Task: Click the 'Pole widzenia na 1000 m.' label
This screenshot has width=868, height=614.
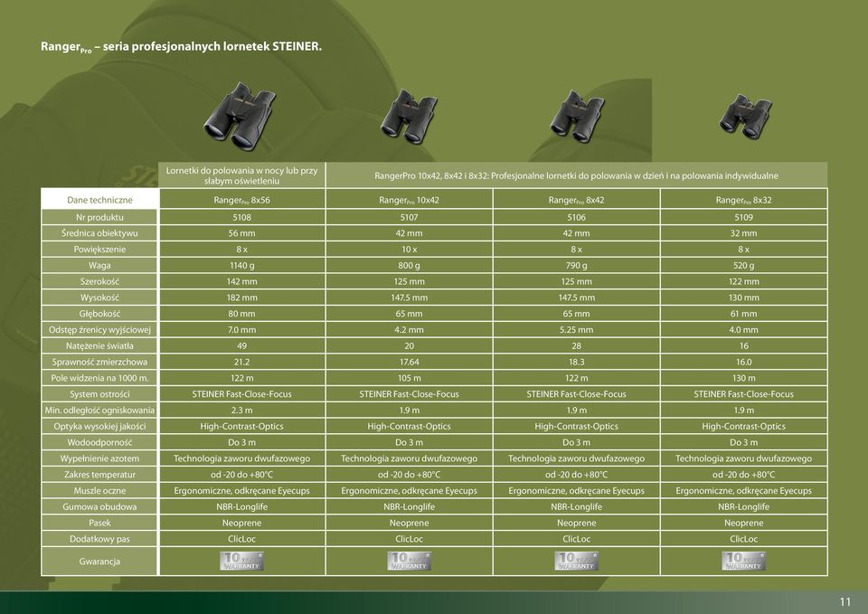Action: click(99, 378)
